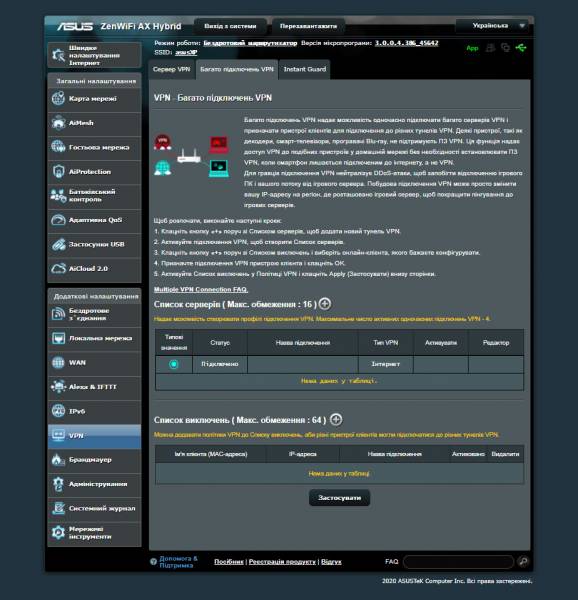This screenshot has width=578, height=600.
Task: Switch to the Instant Guard tab
Action: (304, 69)
